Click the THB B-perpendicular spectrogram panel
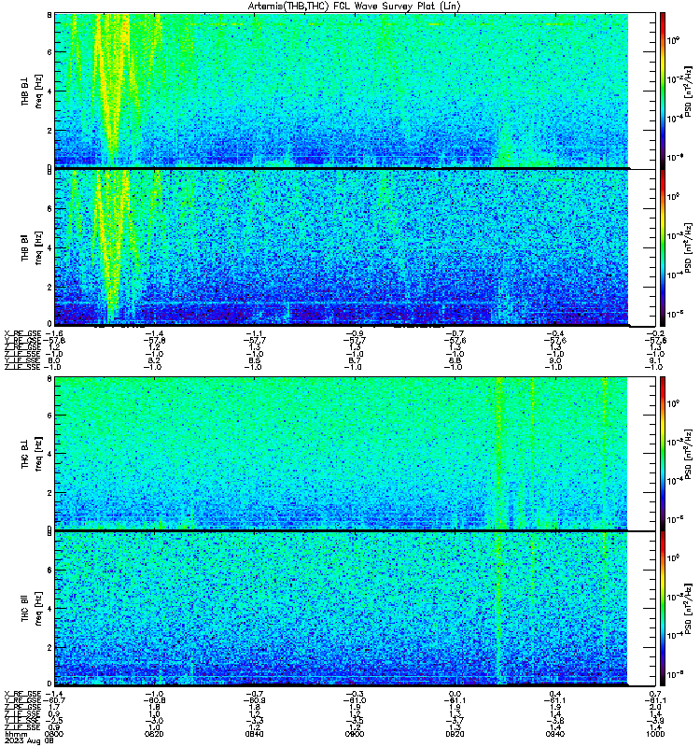The image size is (700, 747). pos(341,90)
